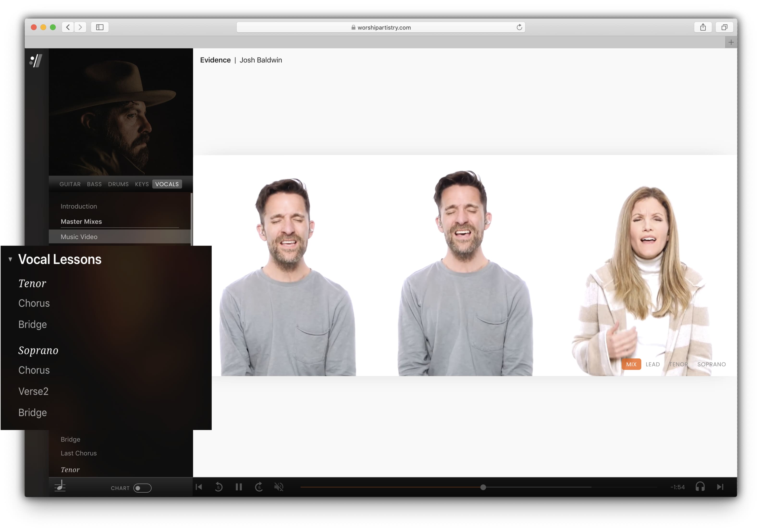Image resolution: width=761 pixels, height=532 pixels.
Task: Click the headphones icon in player bar
Action: pos(700,487)
